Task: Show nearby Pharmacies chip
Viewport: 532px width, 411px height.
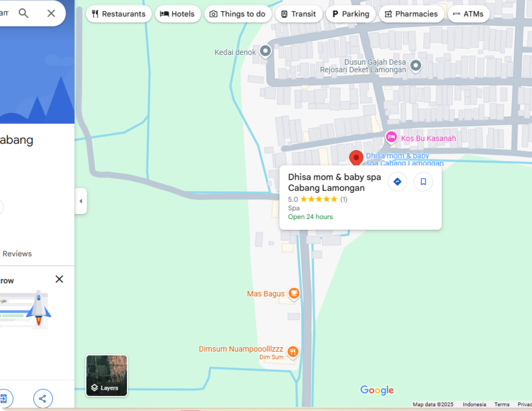Action: (x=412, y=14)
